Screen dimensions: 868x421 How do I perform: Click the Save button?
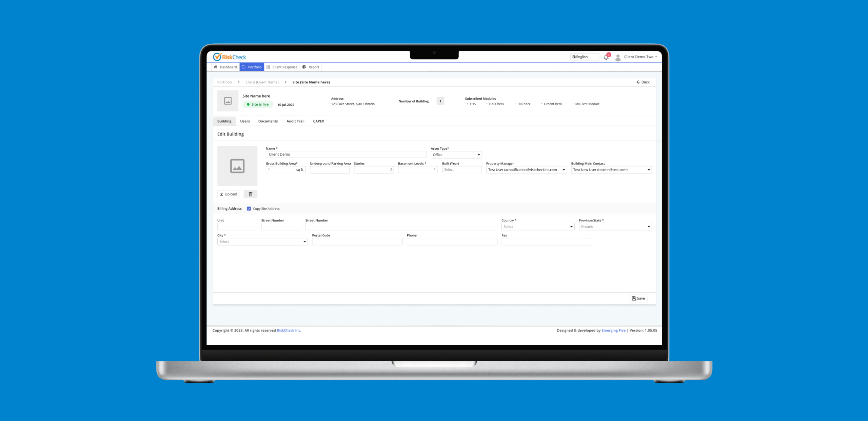(638, 298)
